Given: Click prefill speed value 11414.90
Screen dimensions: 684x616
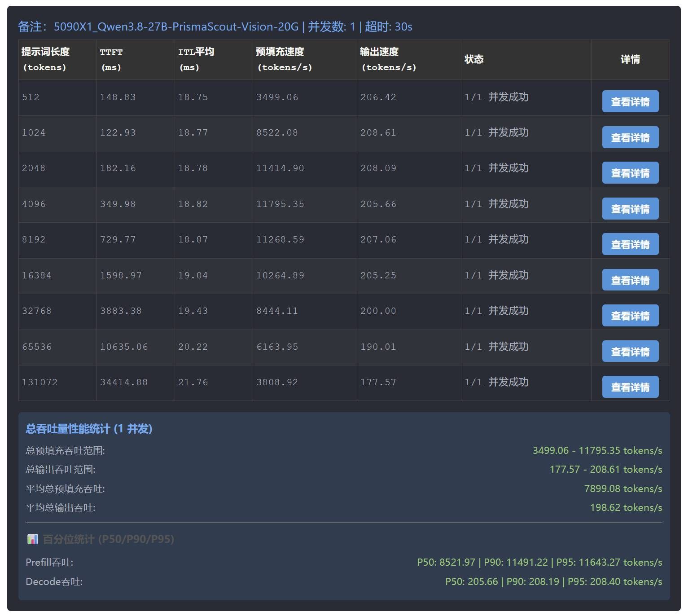Looking at the screenshot, I should coord(280,168).
